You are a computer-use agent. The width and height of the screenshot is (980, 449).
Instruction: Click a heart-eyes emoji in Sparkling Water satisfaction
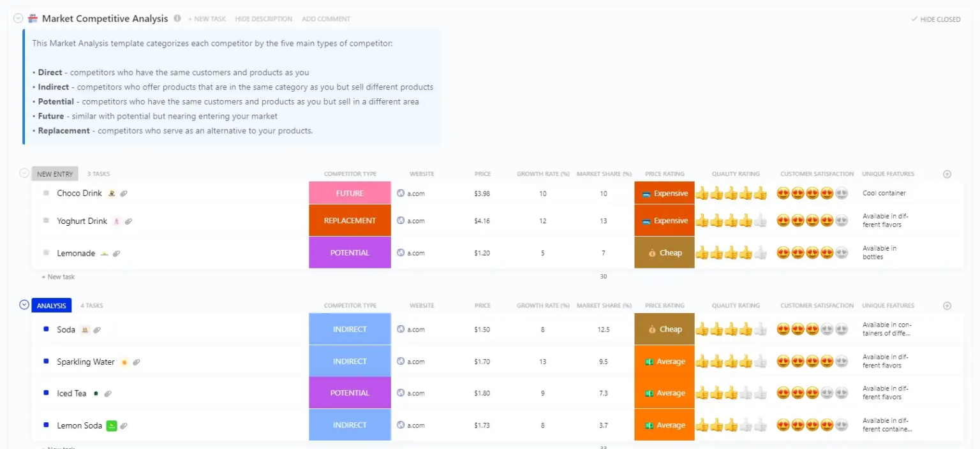pyautogui.click(x=783, y=361)
